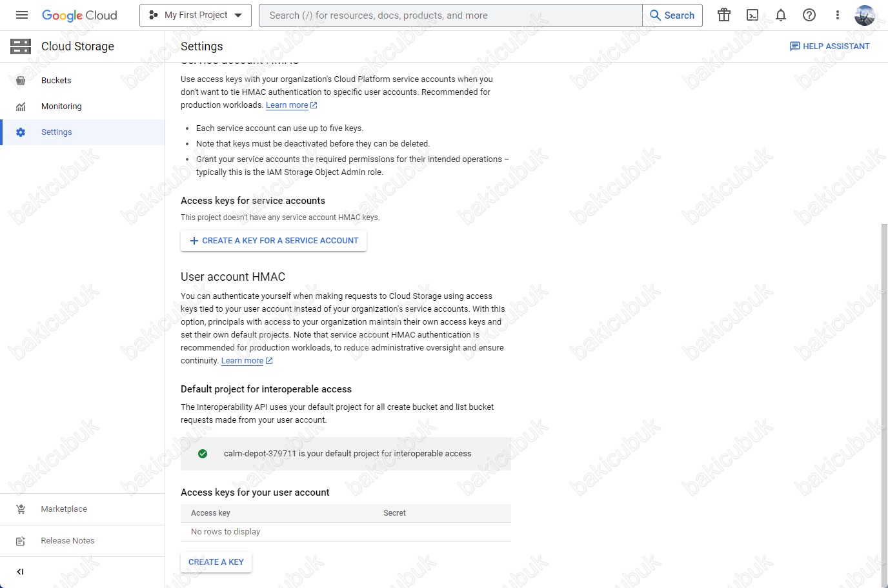Open the help question mark menu
Image resolution: width=888 pixels, height=588 pixels.
tap(809, 15)
